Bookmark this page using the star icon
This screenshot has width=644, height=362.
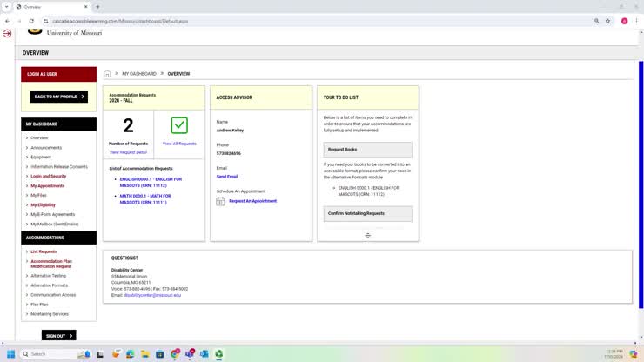pyautogui.click(x=607, y=21)
